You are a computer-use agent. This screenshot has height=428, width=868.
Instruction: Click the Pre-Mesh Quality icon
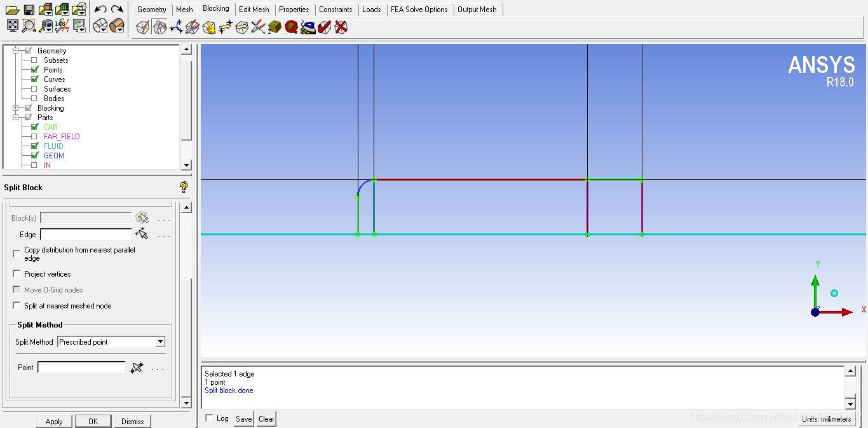(x=291, y=27)
